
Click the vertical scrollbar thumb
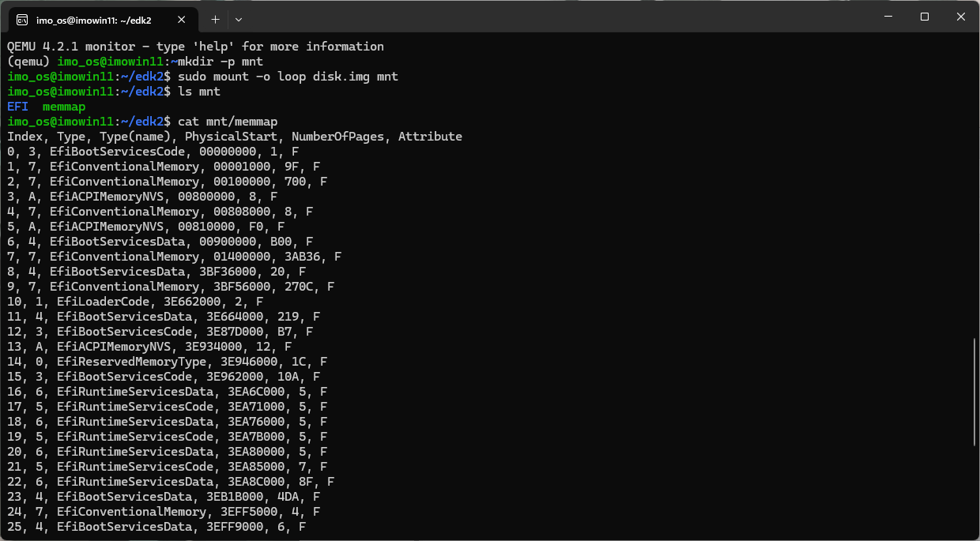974,393
